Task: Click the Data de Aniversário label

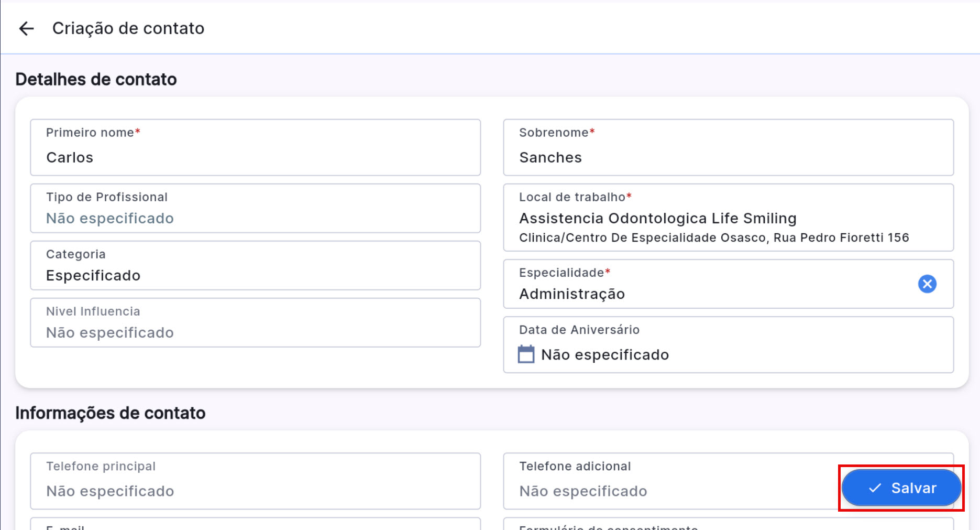Action: pyautogui.click(x=579, y=330)
